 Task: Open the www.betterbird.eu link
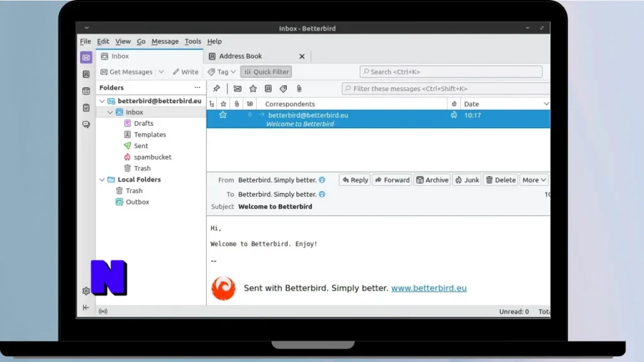point(429,288)
